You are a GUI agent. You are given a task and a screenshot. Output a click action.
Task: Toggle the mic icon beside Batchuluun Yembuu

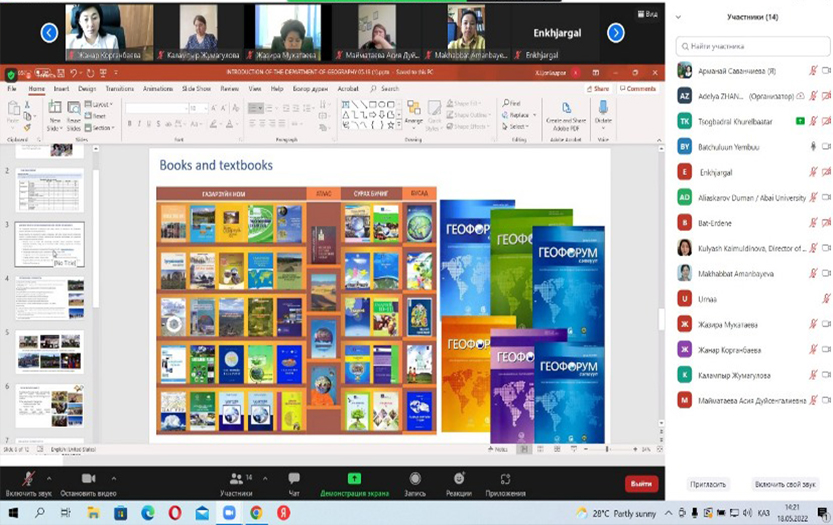[812, 146]
